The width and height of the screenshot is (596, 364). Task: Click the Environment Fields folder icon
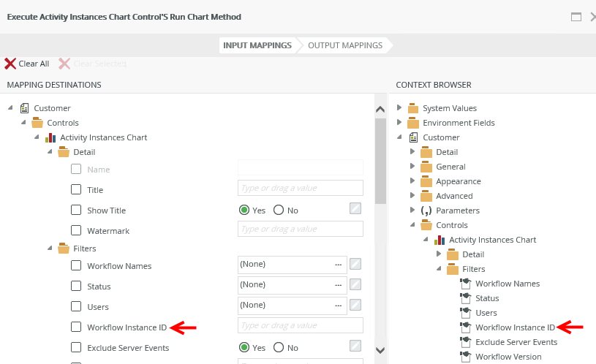[413, 123]
